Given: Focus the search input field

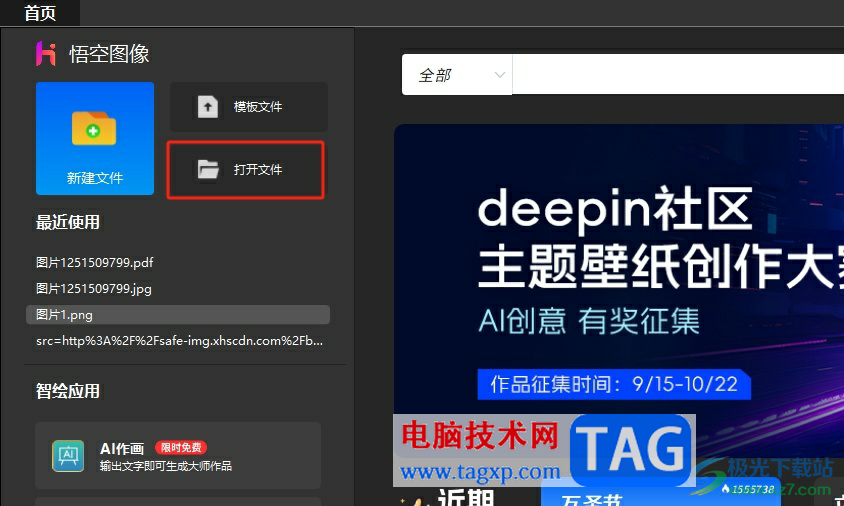Looking at the screenshot, I should [678, 74].
